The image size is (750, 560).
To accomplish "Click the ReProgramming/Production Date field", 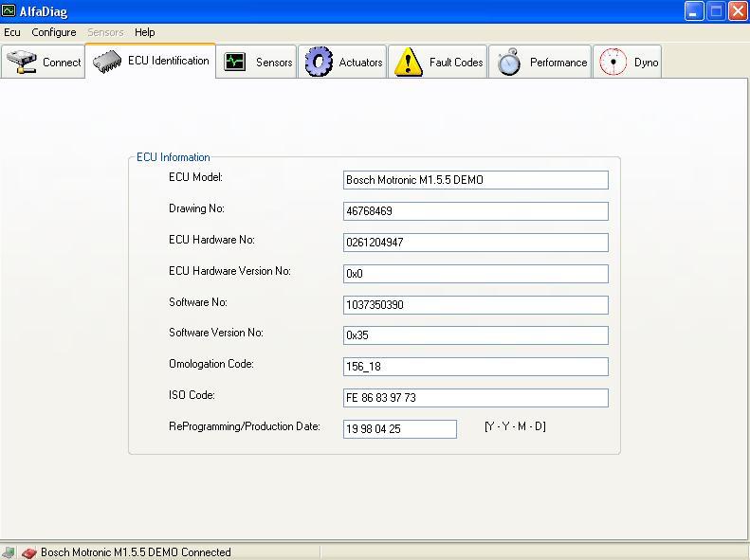I will coord(400,429).
